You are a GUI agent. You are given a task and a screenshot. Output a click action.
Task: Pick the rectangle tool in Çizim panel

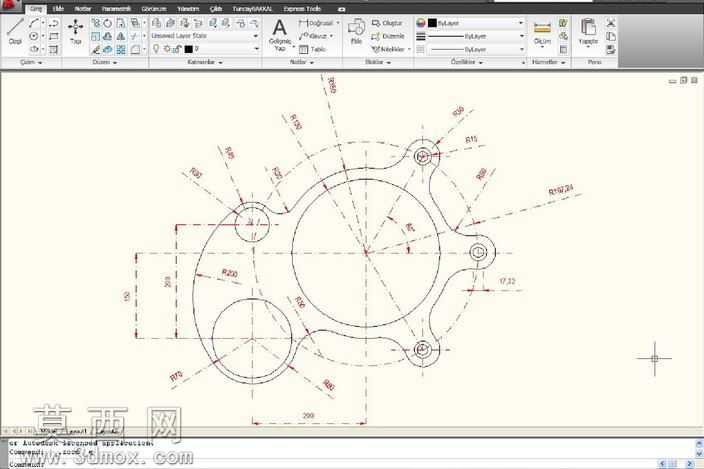(x=53, y=36)
